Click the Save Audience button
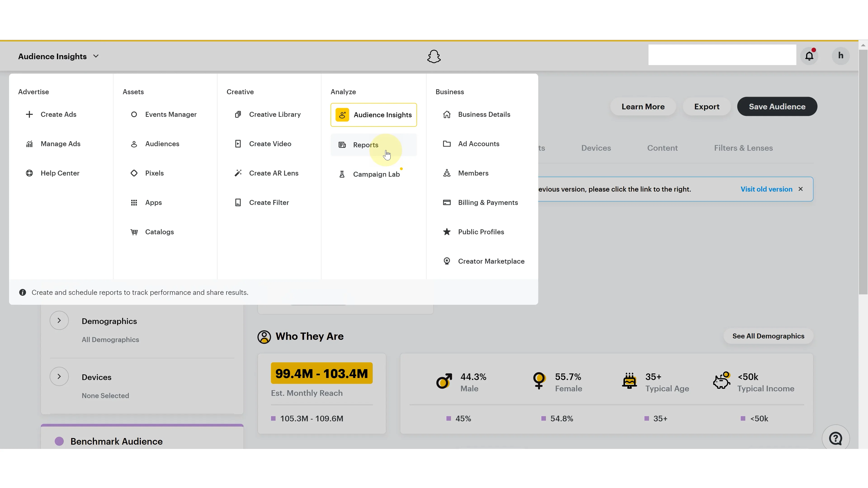Screen dimensions: 868x488 (x=777, y=106)
